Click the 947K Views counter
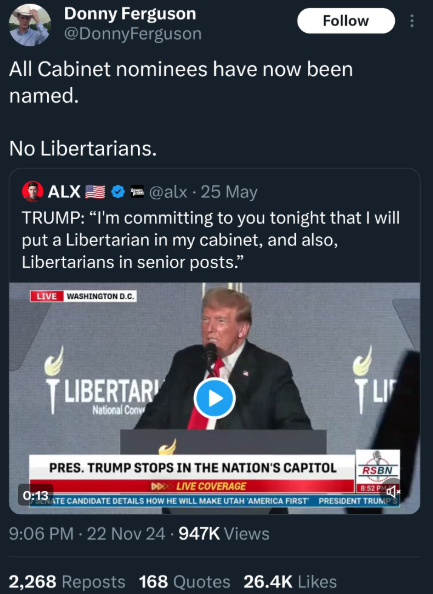 224,534
